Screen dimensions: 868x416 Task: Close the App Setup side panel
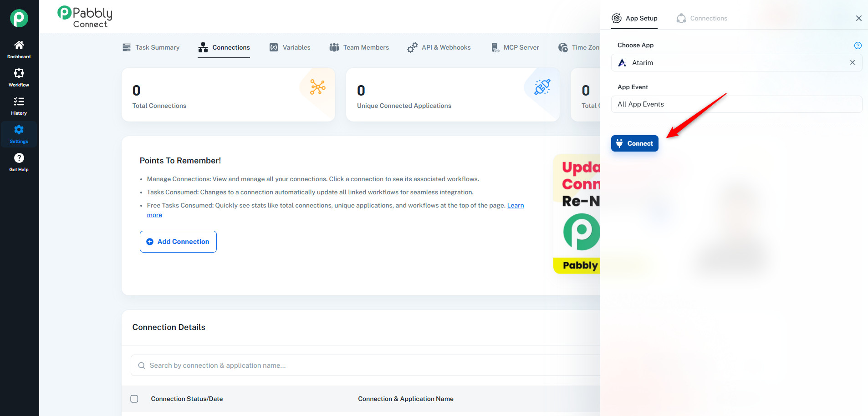(x=858, y=18)
